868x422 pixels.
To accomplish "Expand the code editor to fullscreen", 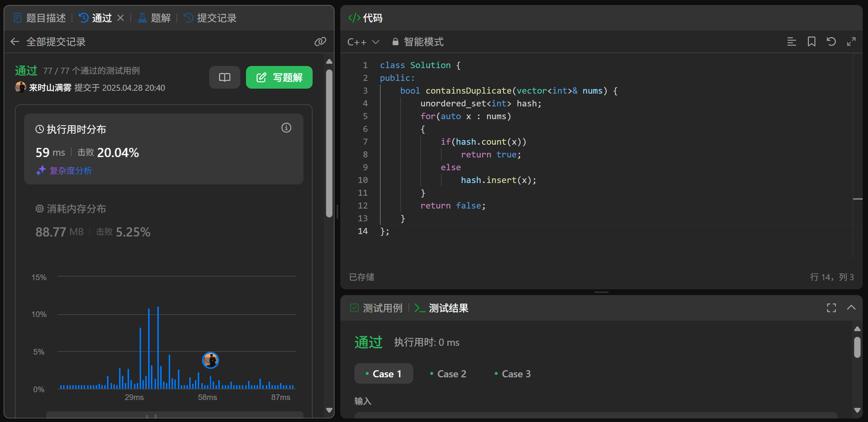I will click(x=851, y=42).
